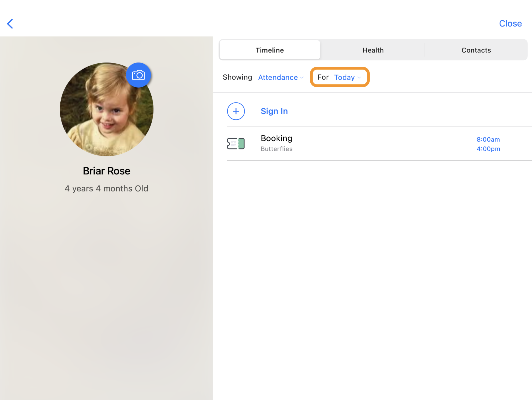Click the chevron next to Attendance
The image size is (532, 400).
302,78
